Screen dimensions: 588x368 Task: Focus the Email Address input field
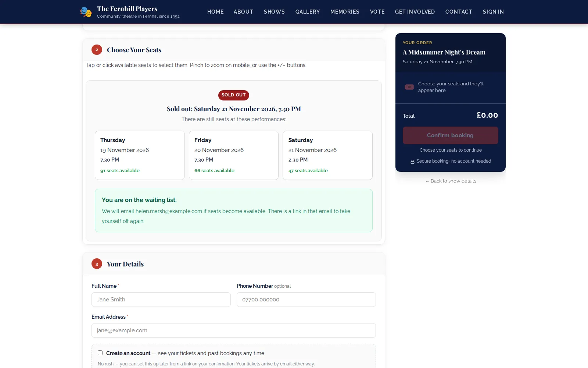tap(234, 330)
